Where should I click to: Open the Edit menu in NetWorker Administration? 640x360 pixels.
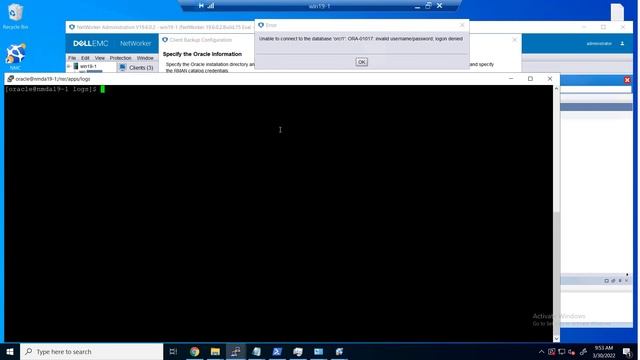[x=85, y=58]
